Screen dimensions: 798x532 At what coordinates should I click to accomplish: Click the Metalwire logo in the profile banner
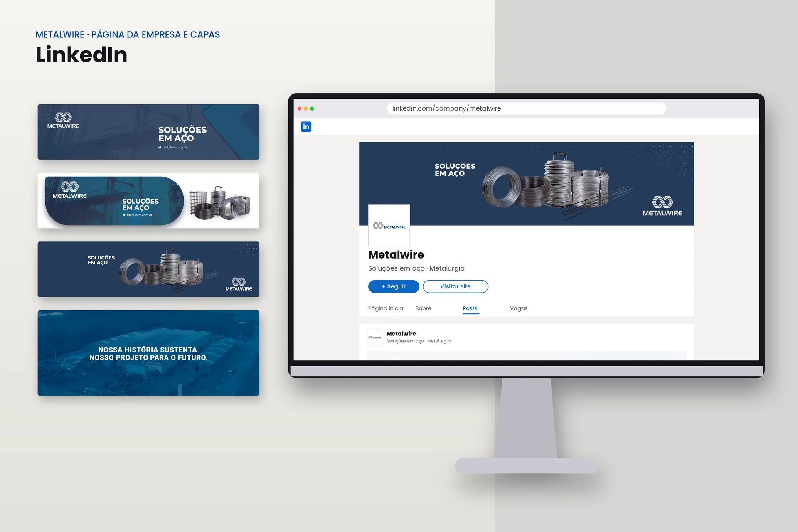663,206
